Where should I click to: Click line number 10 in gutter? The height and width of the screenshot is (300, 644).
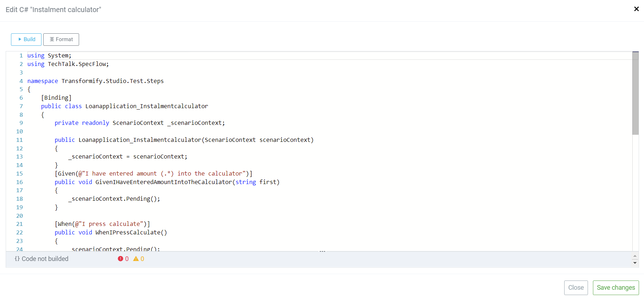[19, 132]
